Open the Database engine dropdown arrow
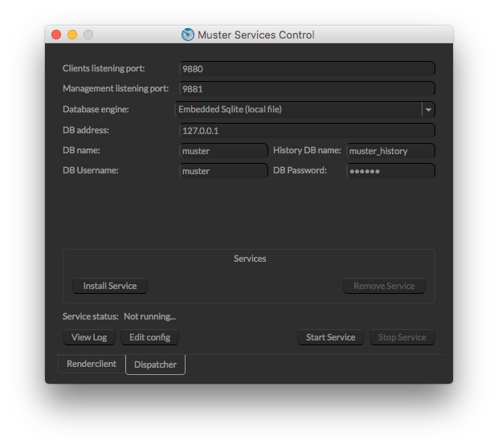Viewport: 498px width, 448px height. point(428,109)
